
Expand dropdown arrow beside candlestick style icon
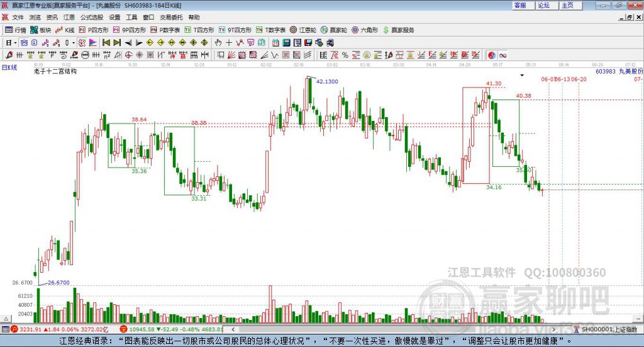tap(74, 43)
